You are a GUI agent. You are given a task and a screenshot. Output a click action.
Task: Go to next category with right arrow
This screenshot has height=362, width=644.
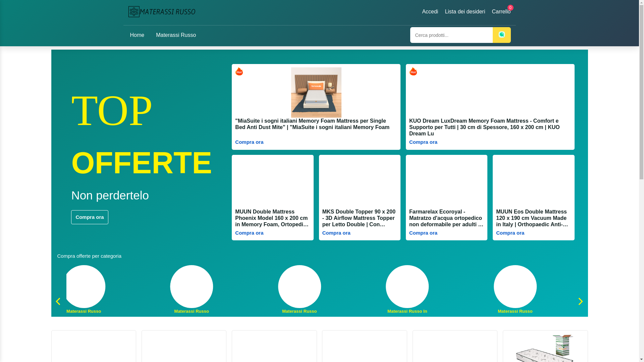click(581, 301)
